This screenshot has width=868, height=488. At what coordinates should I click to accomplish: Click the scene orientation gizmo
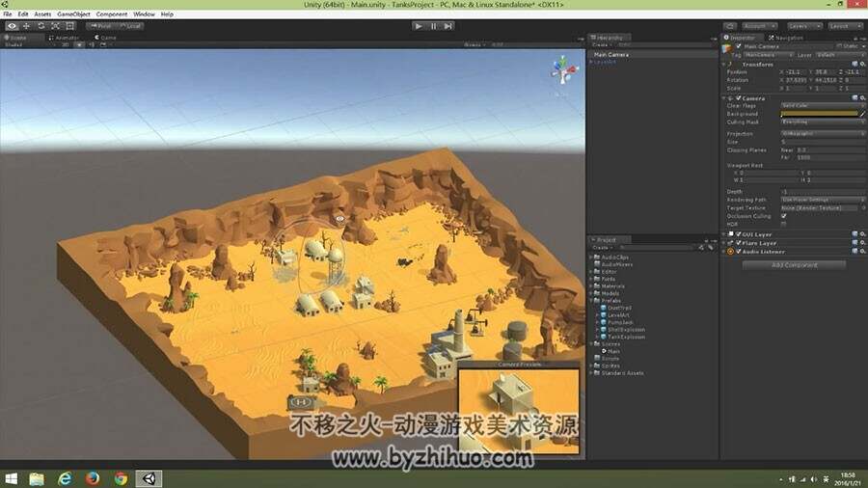pos(563,70)
